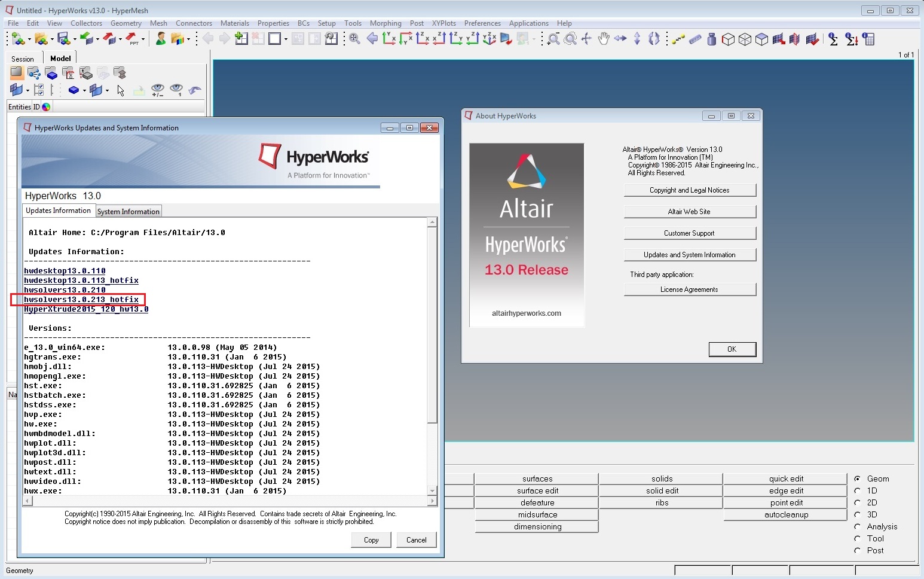Select the 2D radio button
The image size is (924, 579).
pyautogui.click(x=857, y=502)
